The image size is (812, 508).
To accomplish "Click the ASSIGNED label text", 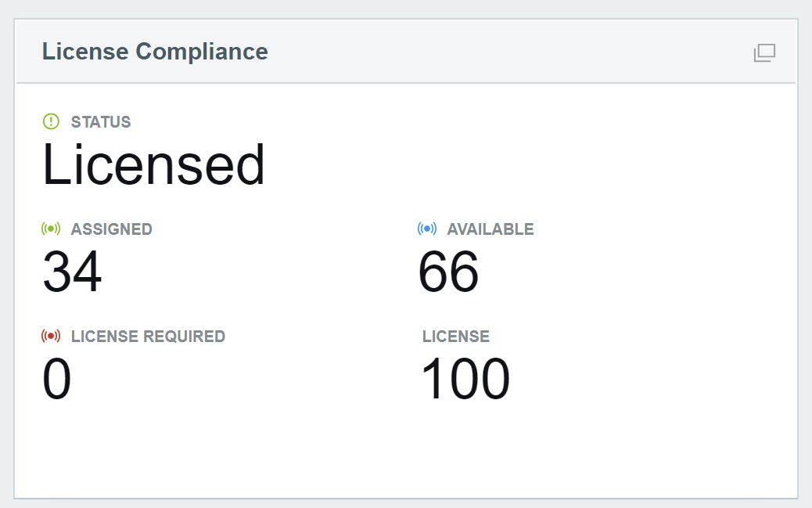I will point(112,229).
